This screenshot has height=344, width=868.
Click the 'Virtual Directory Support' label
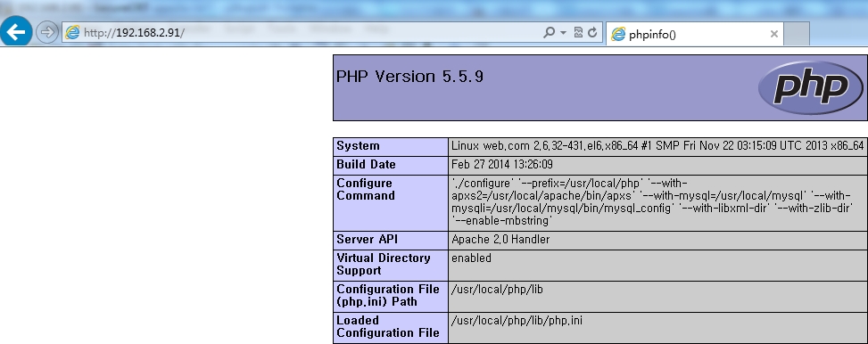(x=383, y=265)
